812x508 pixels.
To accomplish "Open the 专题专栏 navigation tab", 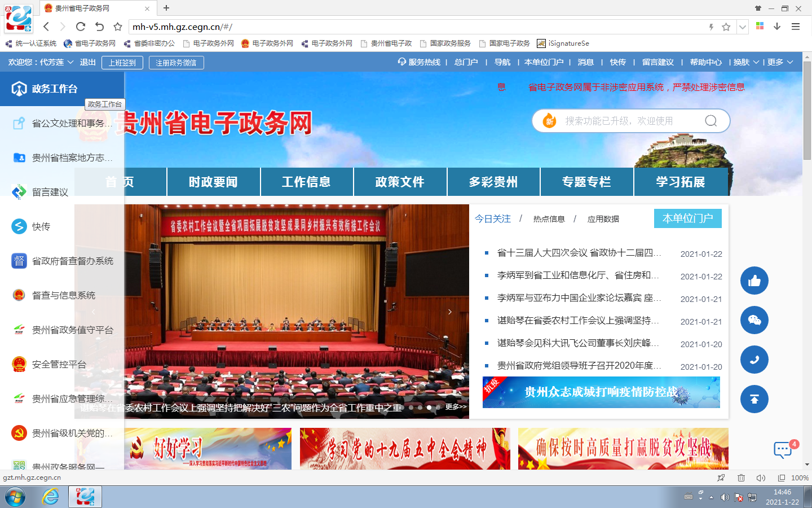I will click(x=586, y=181).
